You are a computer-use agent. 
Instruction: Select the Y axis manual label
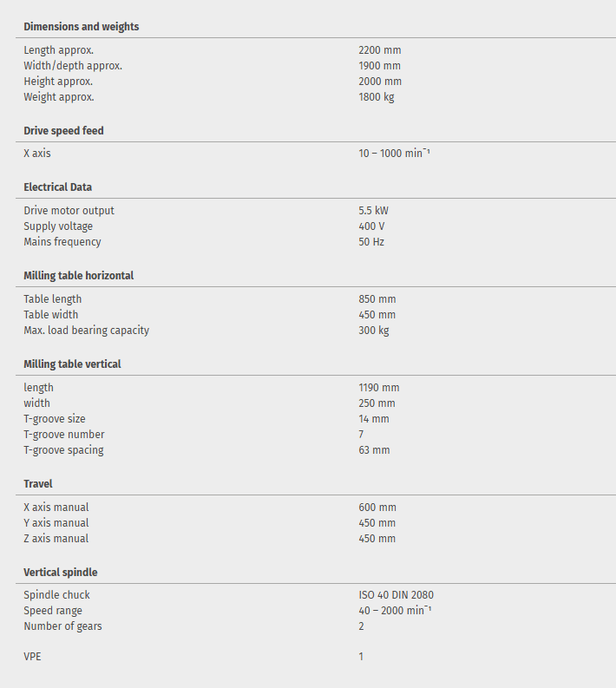[x=56, y=523]
